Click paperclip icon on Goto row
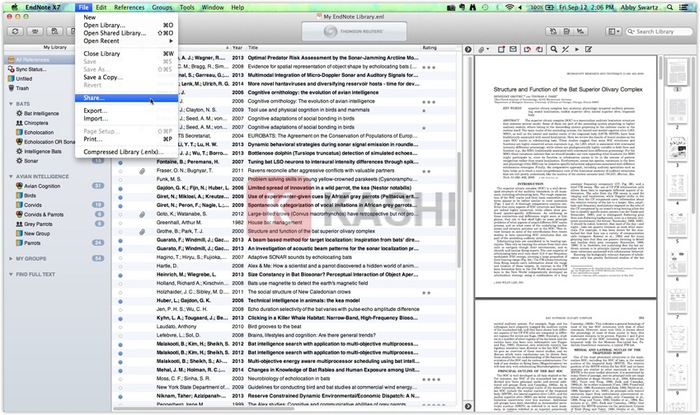 [142, 214]
